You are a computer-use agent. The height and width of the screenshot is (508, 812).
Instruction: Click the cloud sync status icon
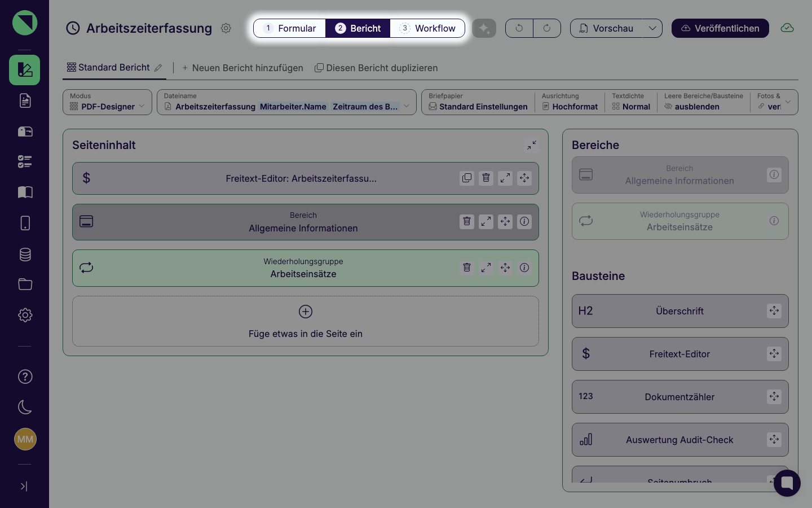(787, 28)
